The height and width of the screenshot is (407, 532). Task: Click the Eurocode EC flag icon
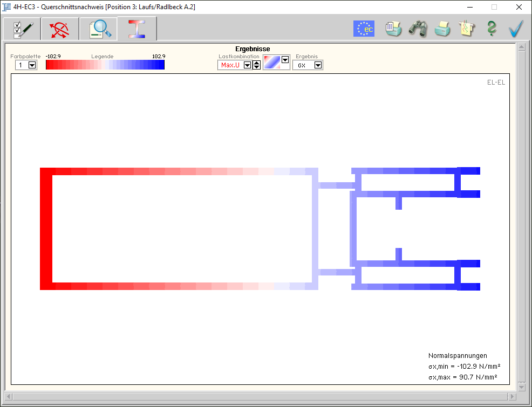point(364,29)
